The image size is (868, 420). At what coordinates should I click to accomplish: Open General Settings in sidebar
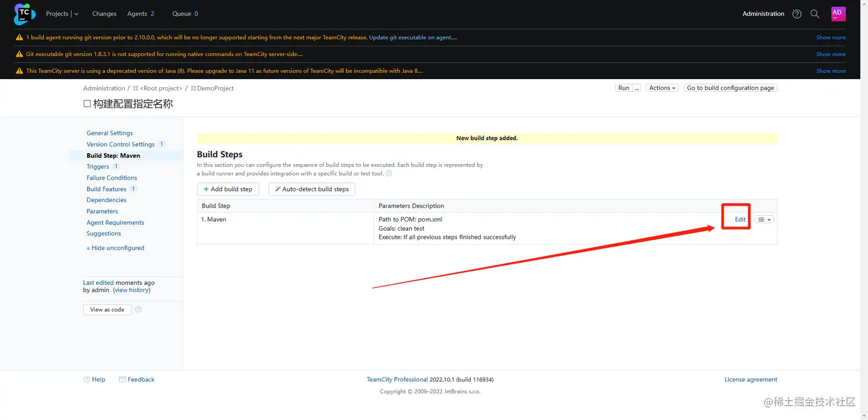point(110,133)
